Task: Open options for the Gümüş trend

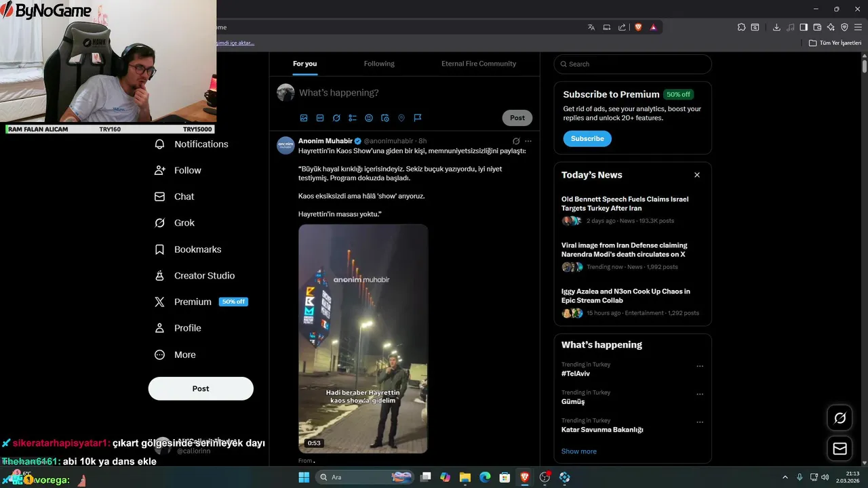Action: click(x=700, y=394)
